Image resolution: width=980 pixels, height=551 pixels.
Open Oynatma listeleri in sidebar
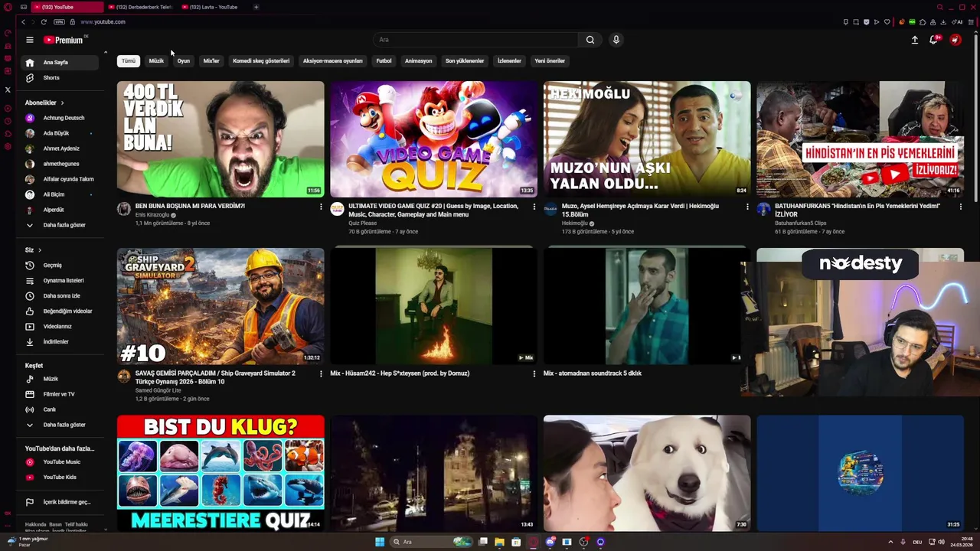coord(61,280)
